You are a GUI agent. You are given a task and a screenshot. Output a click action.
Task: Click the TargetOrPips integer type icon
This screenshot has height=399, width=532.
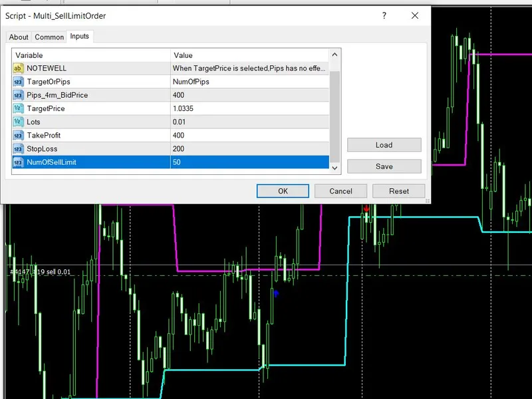(x=18, y=82)
